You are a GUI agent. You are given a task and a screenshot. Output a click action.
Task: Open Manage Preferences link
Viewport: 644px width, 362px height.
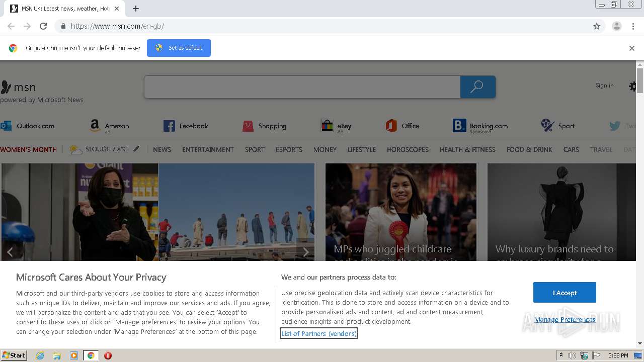[x=565, y=319]
